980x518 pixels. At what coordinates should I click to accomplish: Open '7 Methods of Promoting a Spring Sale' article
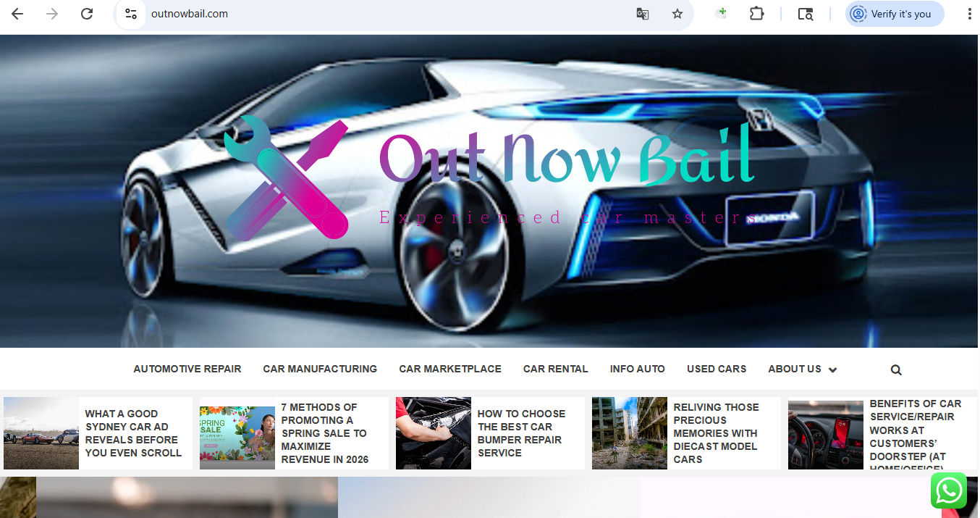(325, 433)
